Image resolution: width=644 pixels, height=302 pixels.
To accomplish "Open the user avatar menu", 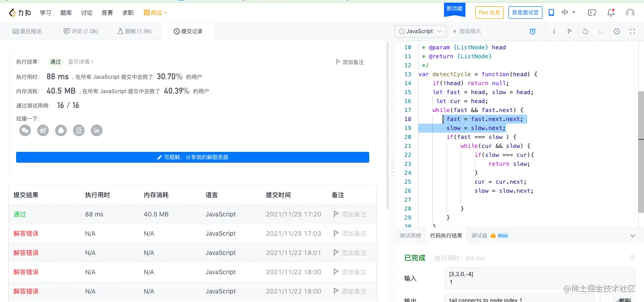I will point(630,13).
